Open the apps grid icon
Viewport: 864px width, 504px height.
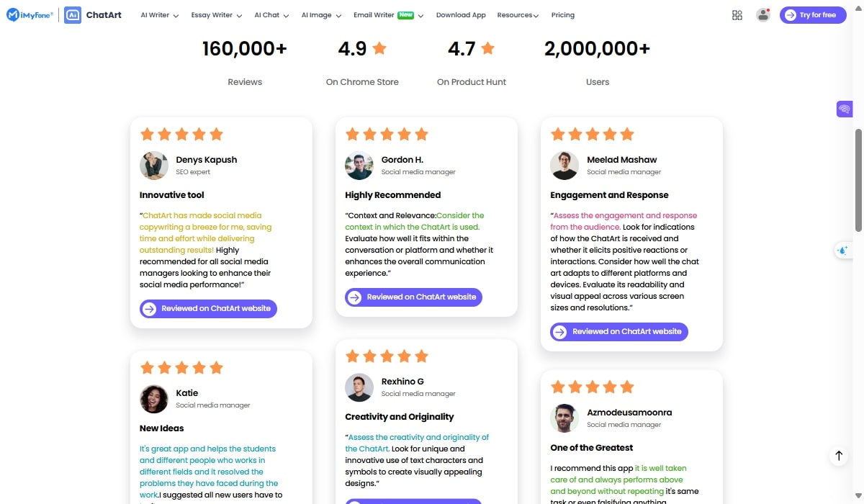click(x=737, y=15)
